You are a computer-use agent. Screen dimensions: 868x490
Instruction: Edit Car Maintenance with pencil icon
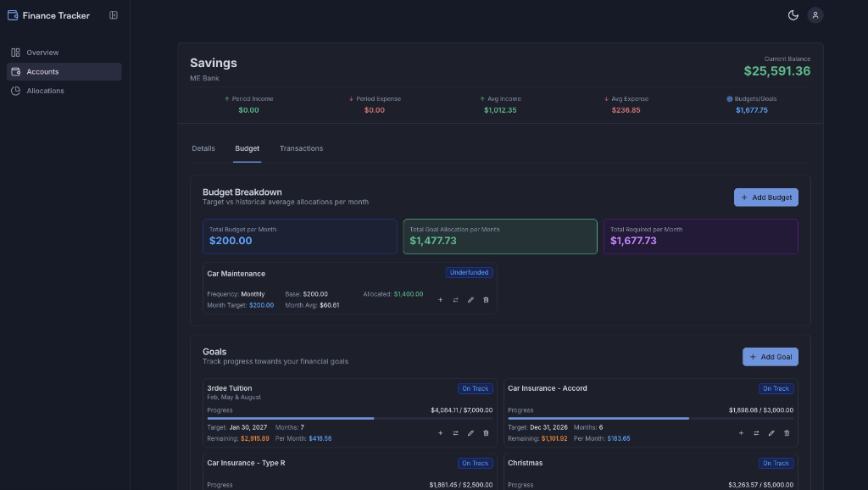click(x=470, y=300)
